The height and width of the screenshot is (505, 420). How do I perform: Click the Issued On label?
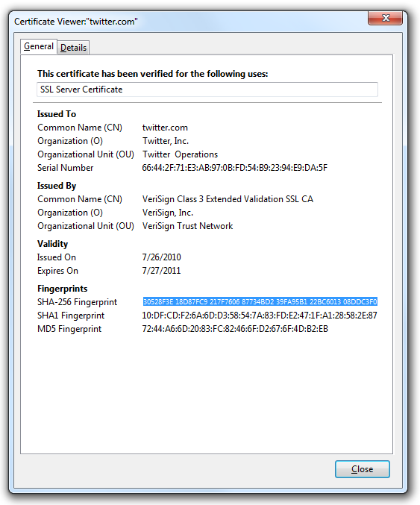57,257
